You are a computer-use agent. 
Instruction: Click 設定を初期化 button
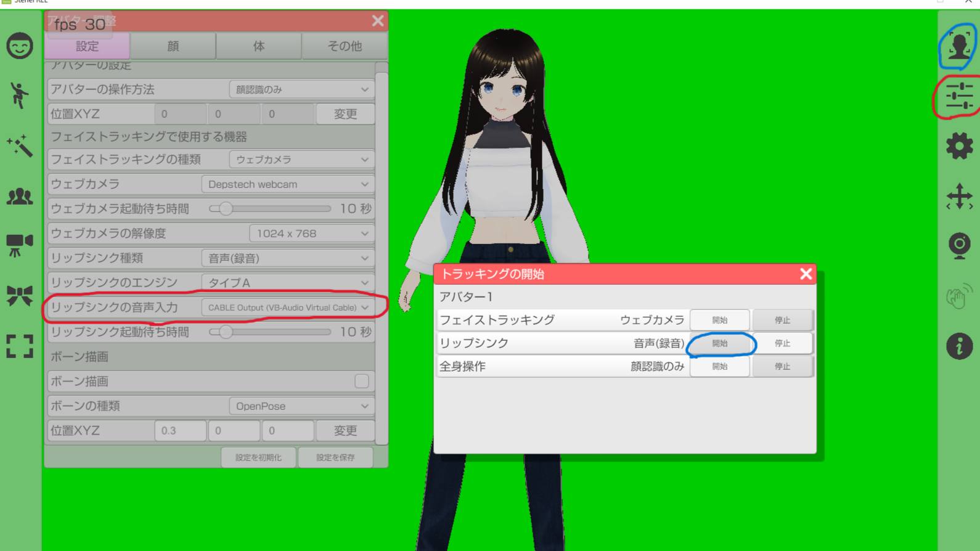point(259,457)
